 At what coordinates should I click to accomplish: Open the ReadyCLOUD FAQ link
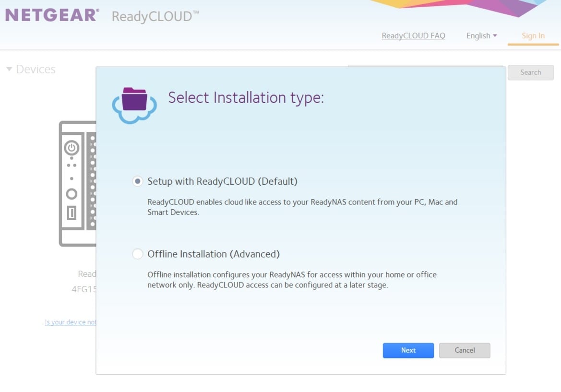[x=413, y=36]
